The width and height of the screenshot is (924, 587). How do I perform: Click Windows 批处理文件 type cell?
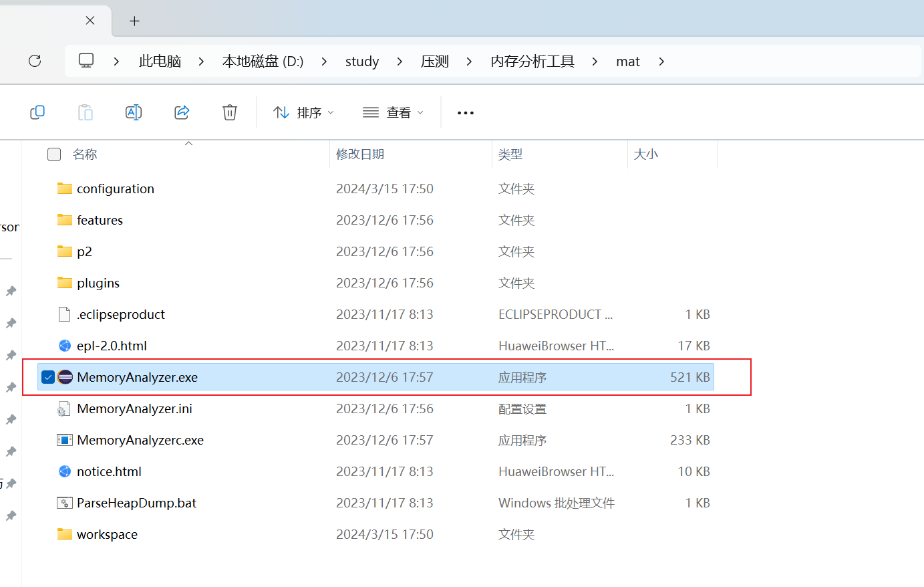coord(557,503)
